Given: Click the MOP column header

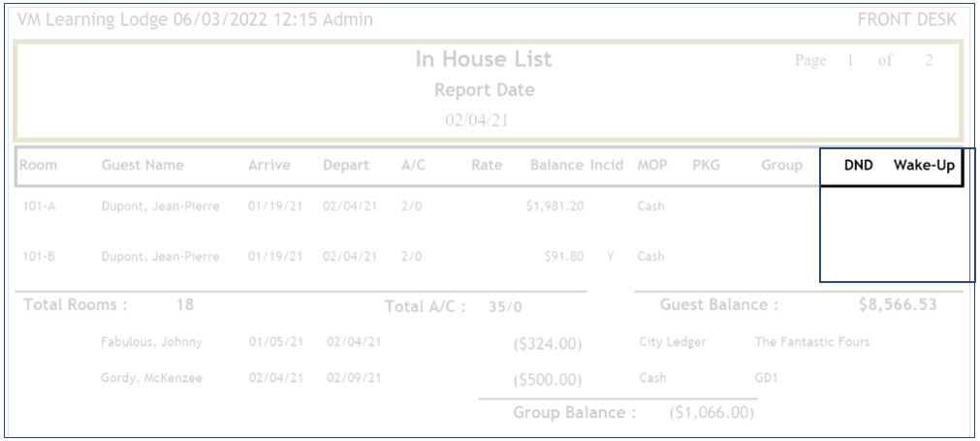Looking at the screenshot, I should (652, 165).
